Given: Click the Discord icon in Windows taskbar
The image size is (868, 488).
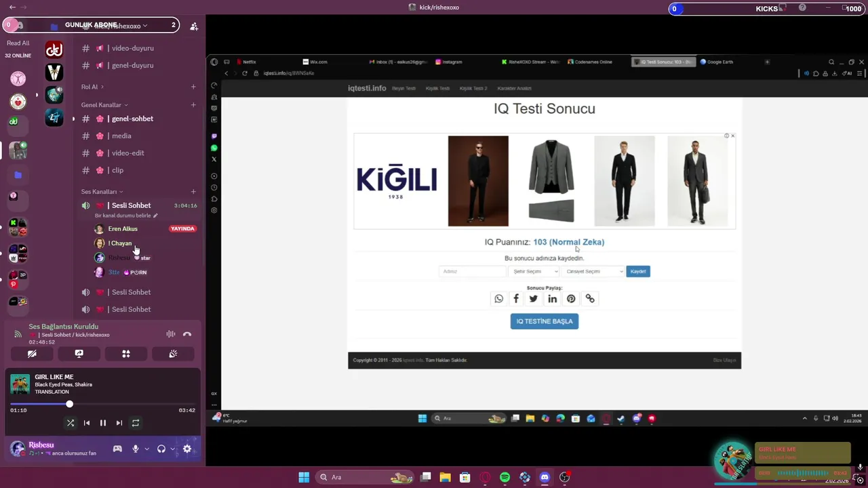Looking at the screenshot, I should [545, 478].
